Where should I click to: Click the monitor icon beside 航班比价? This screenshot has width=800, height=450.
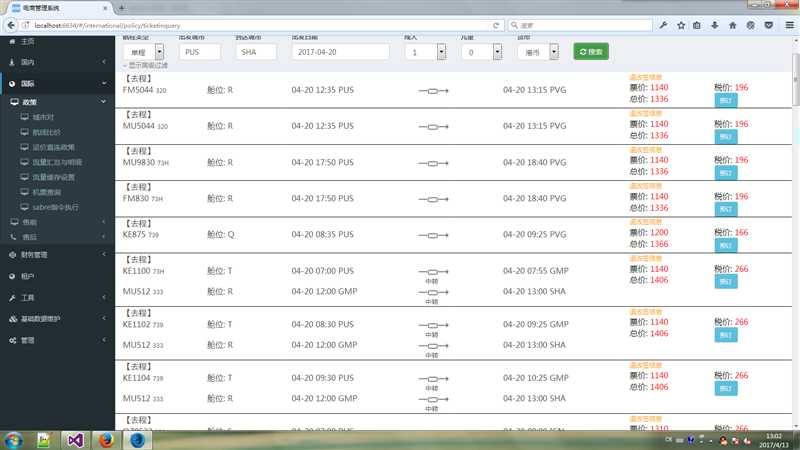pos(24,132)
